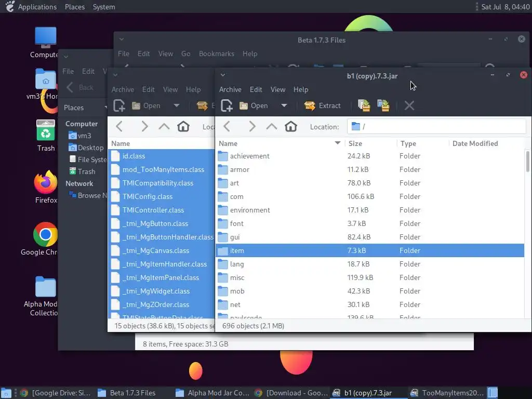This screenshot has height=399, width=532.
Task: Sort by Name column header
Action: pos(280,143)
